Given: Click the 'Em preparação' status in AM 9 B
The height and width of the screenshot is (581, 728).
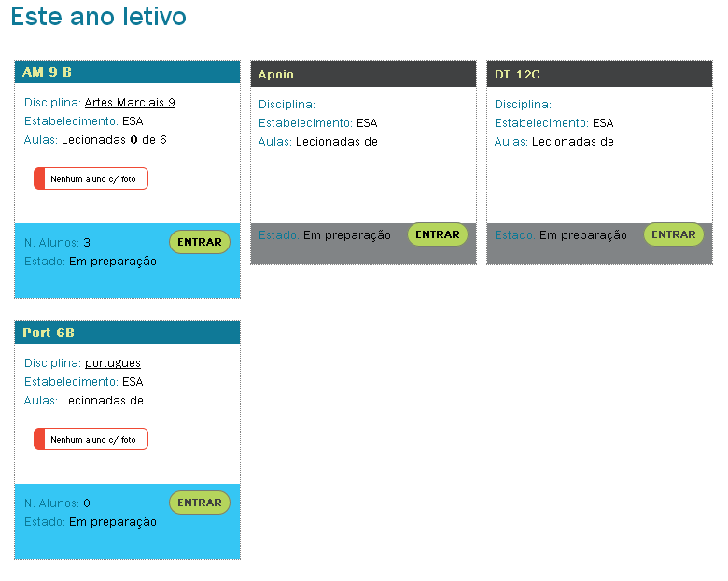Looking at the screenshot, I should click(113, 262).
